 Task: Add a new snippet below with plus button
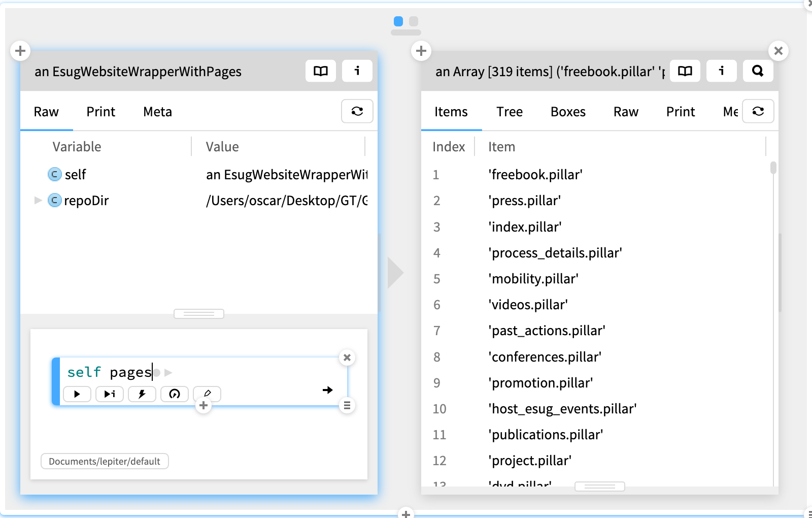[204, 406]
